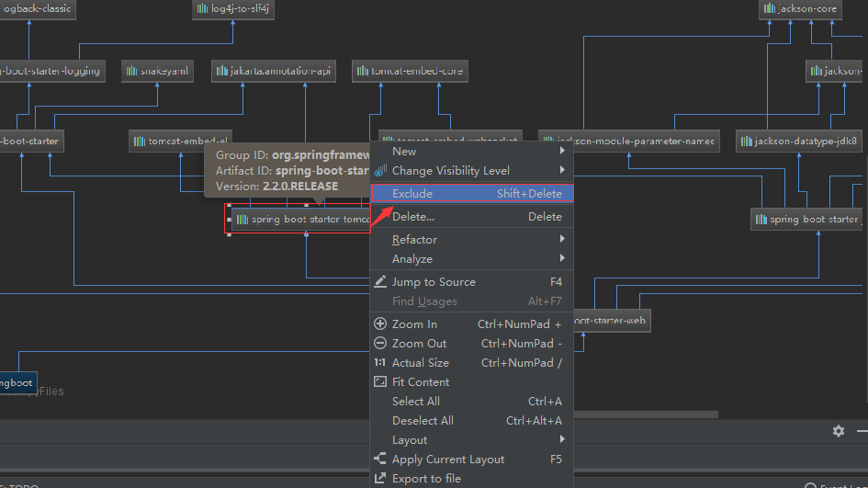Select Delete... in context menu
The width and height of the screenshot is (868, 488).
click(x=471, y=217)
